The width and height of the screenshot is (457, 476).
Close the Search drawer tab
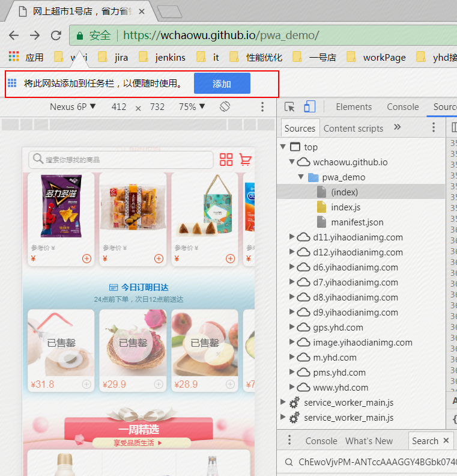[x=446, y=440]
